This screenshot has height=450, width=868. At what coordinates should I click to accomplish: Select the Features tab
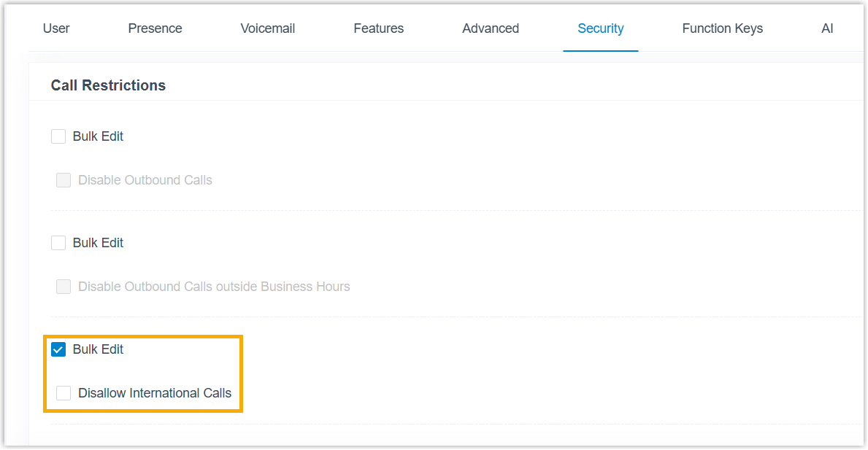click(378, 28)
